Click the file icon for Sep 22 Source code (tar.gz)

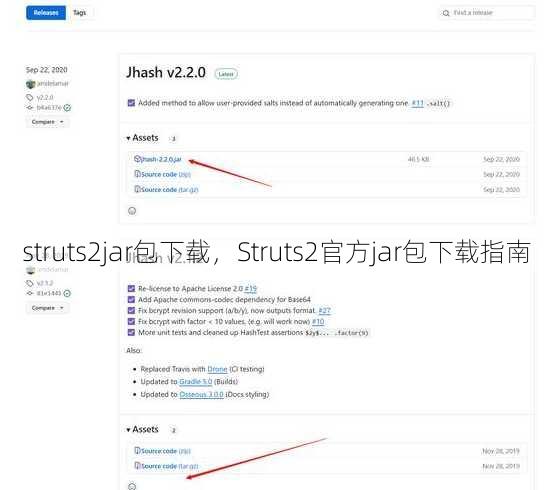pyautogui.click(x=137, y=189)
